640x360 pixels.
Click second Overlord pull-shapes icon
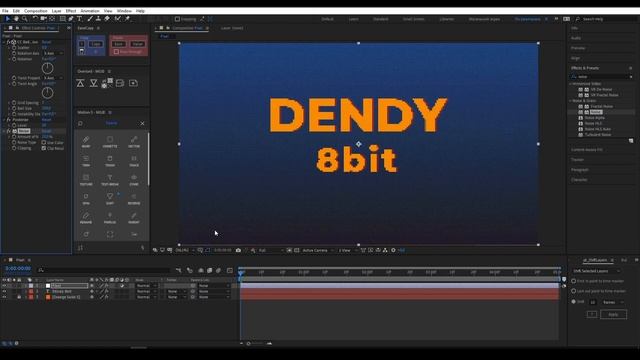click(x=93, y=83)
